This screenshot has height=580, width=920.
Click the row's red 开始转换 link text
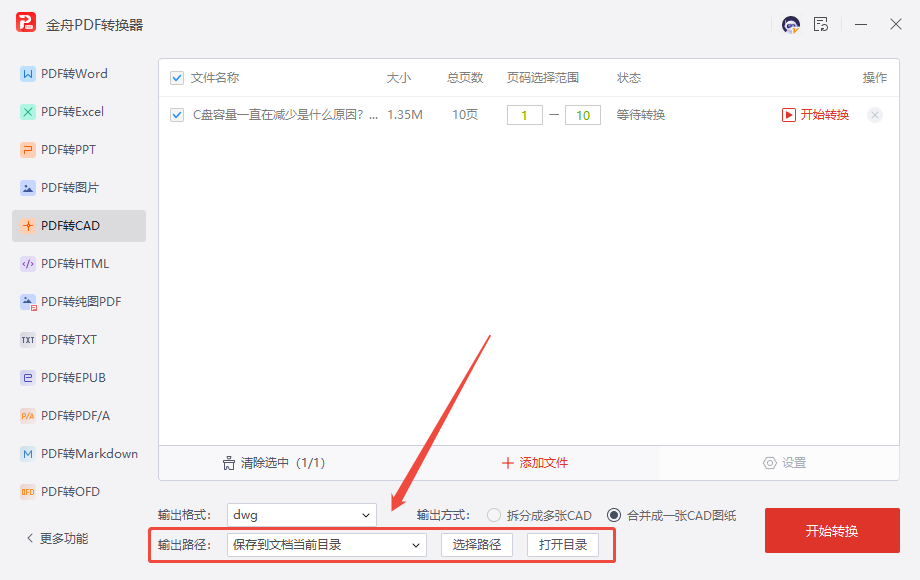pos(825,115)
